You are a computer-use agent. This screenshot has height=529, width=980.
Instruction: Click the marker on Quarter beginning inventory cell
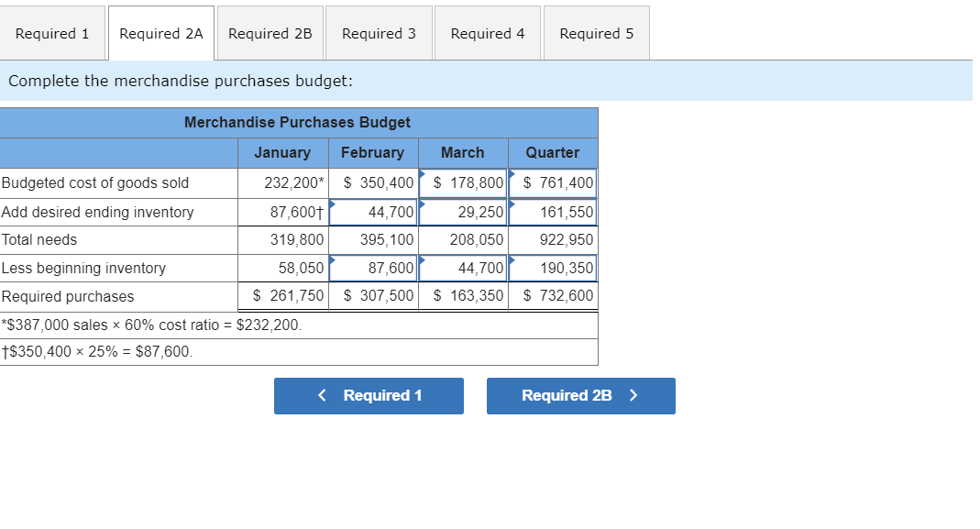511,260
